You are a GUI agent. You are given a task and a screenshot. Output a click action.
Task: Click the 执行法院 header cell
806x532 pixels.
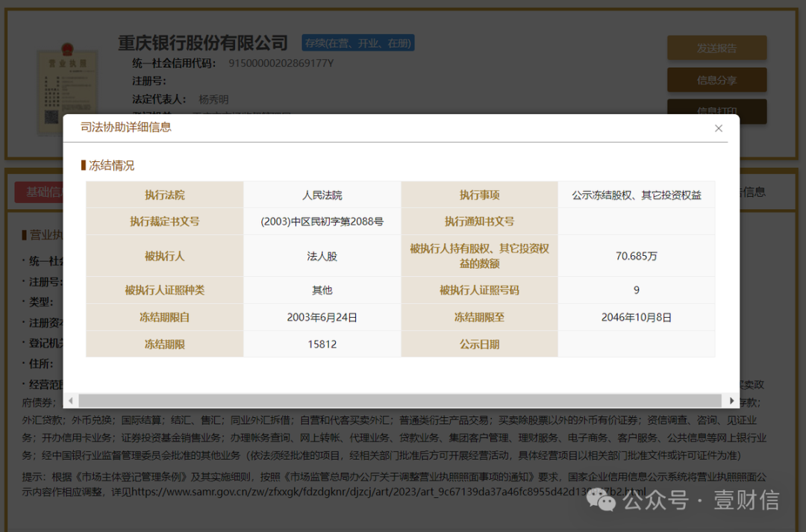pos(164,195)
